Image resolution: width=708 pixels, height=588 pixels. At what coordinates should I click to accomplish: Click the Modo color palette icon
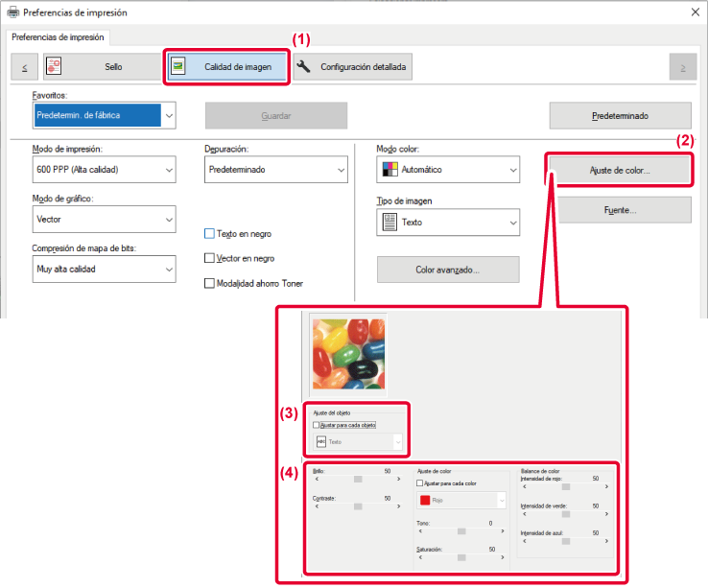pyautogui.click(x=389, y=169)
